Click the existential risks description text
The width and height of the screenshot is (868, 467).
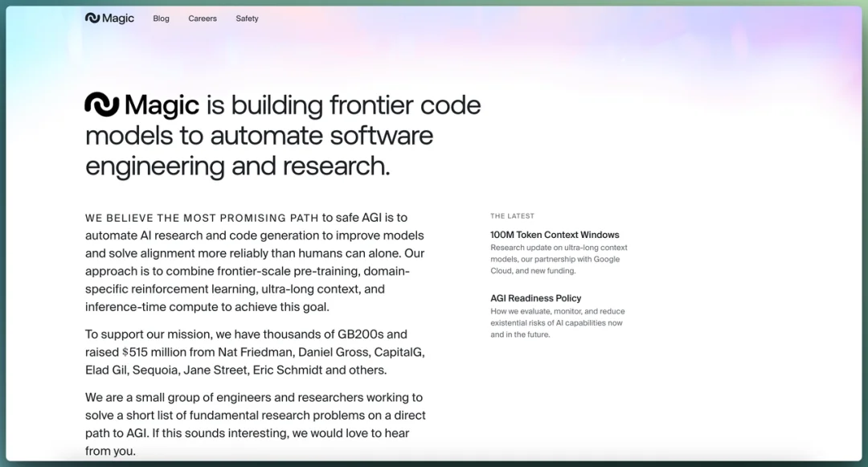[558, 322]
